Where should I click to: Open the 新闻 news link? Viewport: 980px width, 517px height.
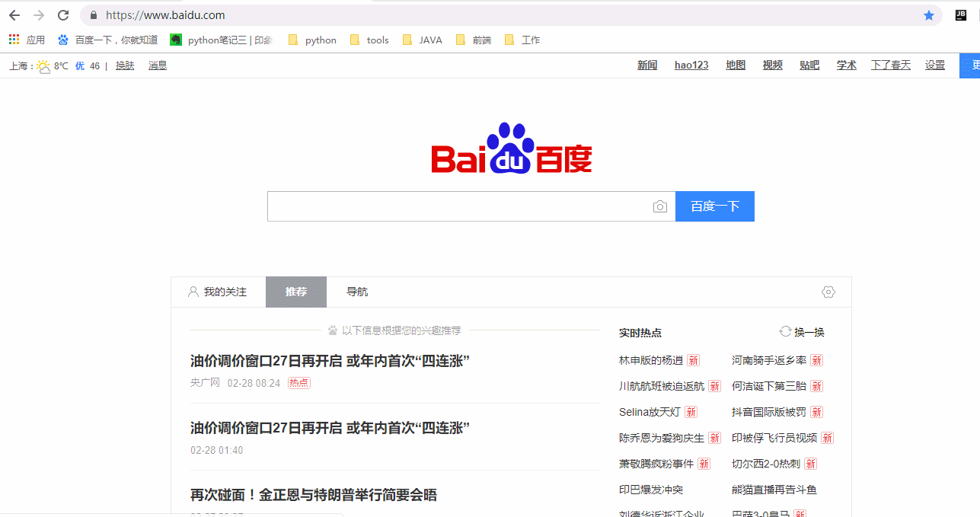647,65
